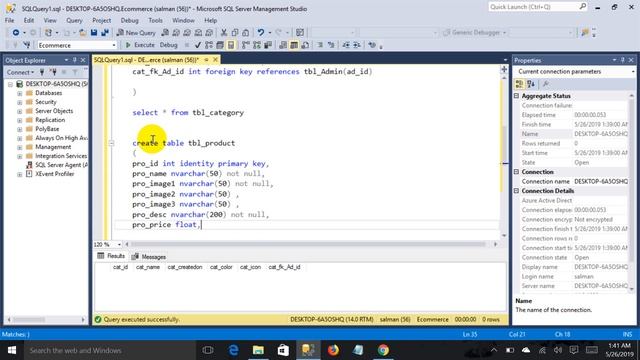Screen dimensions: 640x360
Task: Toggle Include Client Statistics icon
Action: 268,45
